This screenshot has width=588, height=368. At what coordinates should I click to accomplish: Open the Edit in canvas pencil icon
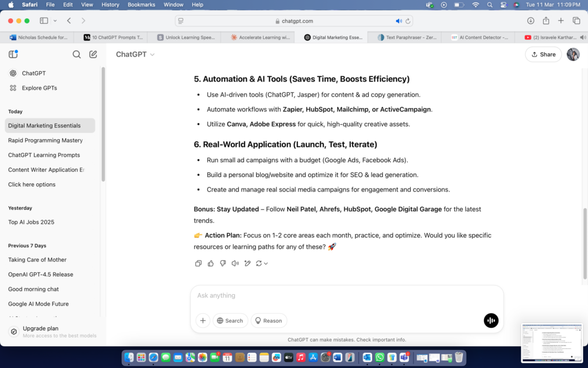247,263
